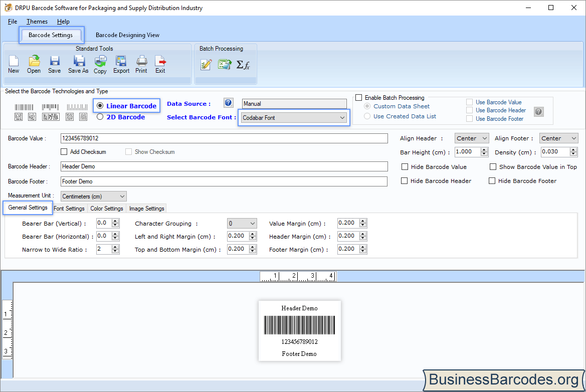Open the Color Settings tab

(x=106, y=209)
